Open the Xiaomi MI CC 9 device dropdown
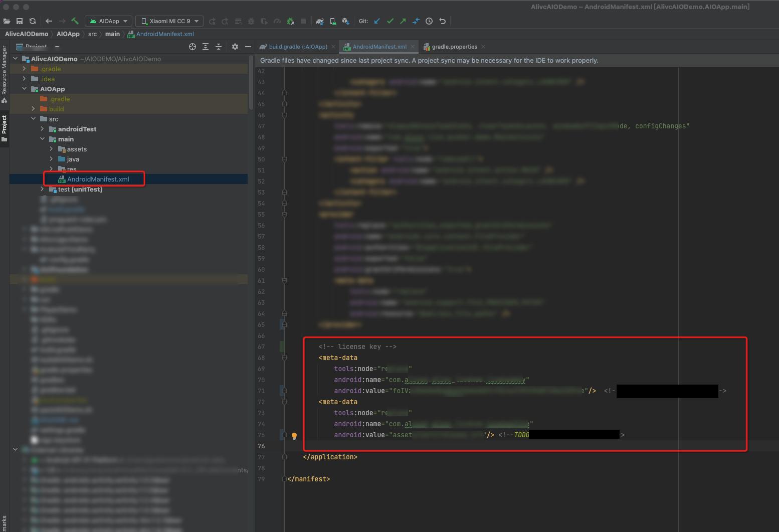 [169, 21]
